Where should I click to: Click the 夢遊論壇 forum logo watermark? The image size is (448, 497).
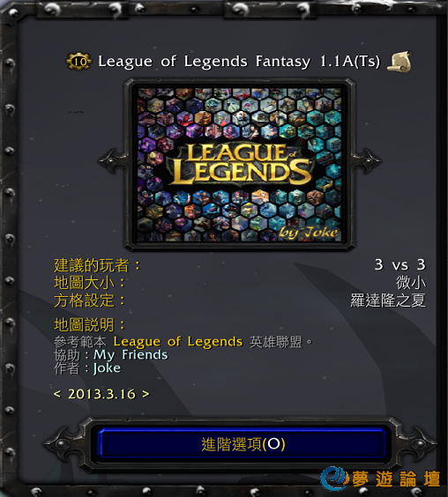[380, 478]
